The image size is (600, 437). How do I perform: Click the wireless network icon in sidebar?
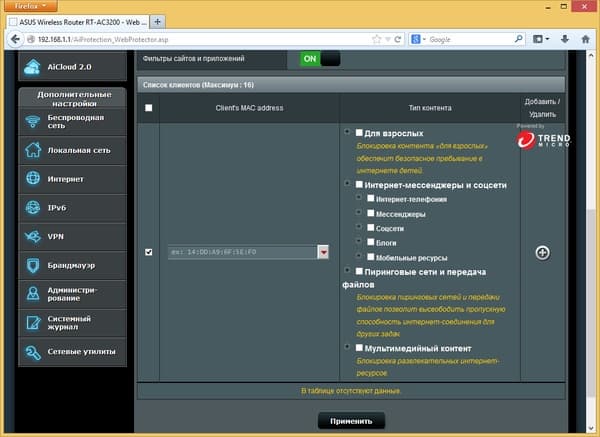pos(33,122)
